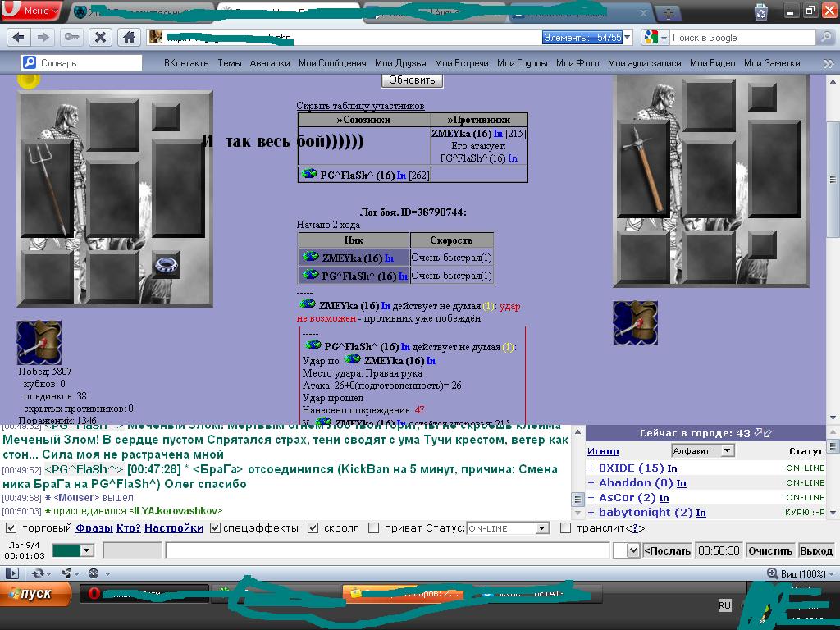Open the Игнор link in the user list

click(603, 451)
